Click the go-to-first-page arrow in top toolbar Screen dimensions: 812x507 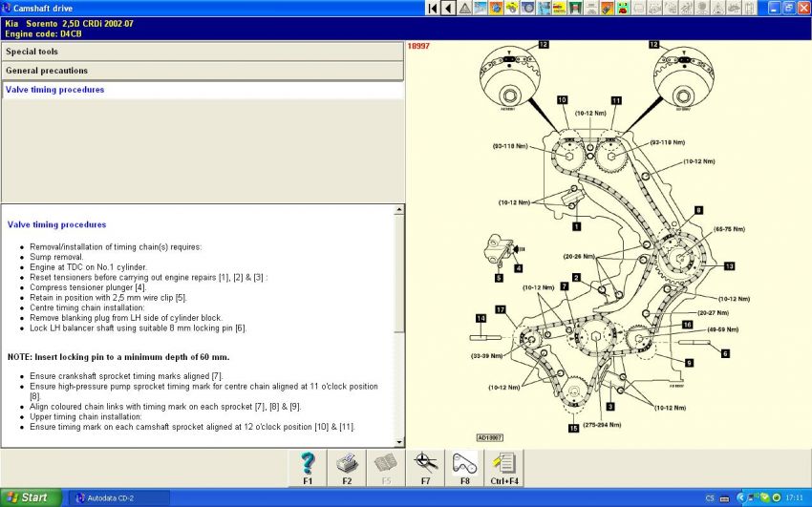click(x=433, y=8)
